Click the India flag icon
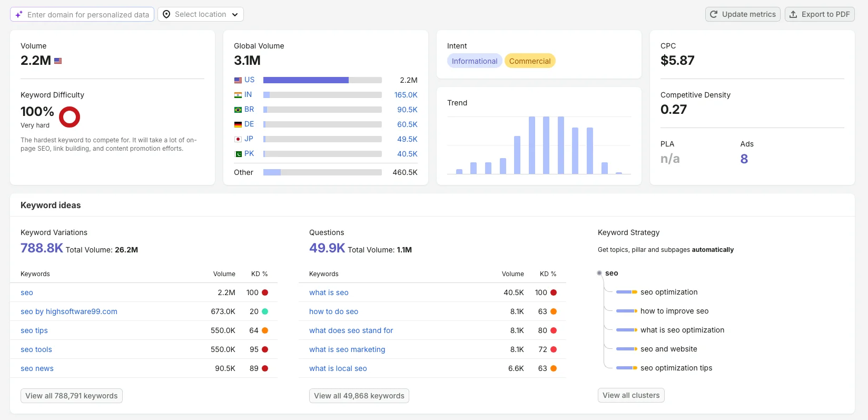The height and width of the screenshot is (420, 868). [238, 95]
